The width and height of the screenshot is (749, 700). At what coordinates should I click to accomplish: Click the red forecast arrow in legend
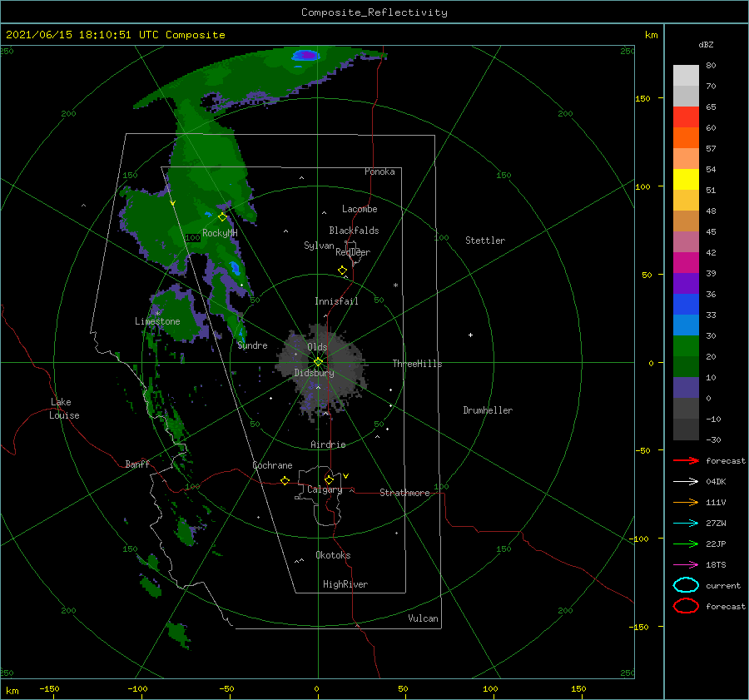coord(686,460)
